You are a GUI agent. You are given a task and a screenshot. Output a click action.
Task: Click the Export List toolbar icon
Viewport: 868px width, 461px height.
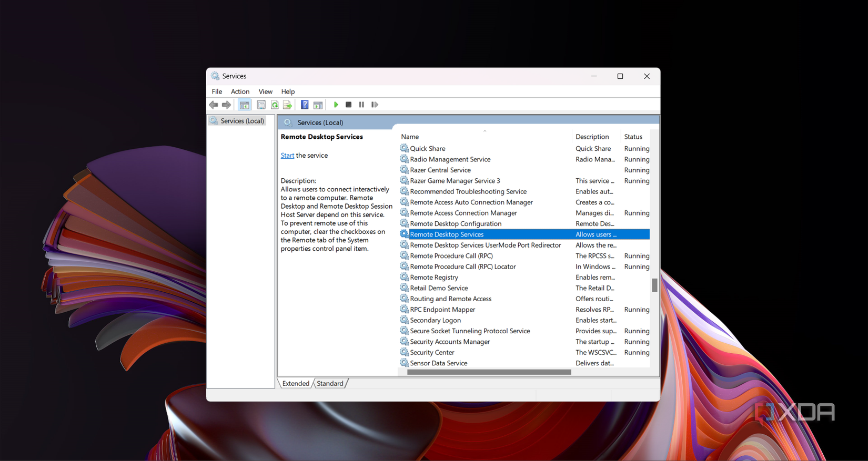point(287,105)
